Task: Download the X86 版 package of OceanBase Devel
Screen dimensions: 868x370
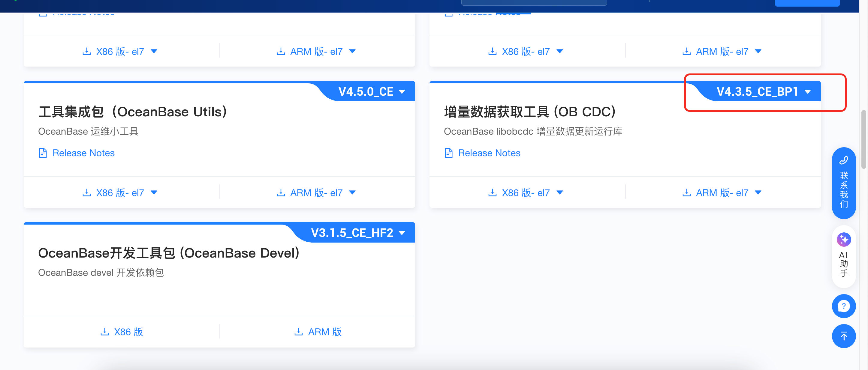Action: (122, 332)
